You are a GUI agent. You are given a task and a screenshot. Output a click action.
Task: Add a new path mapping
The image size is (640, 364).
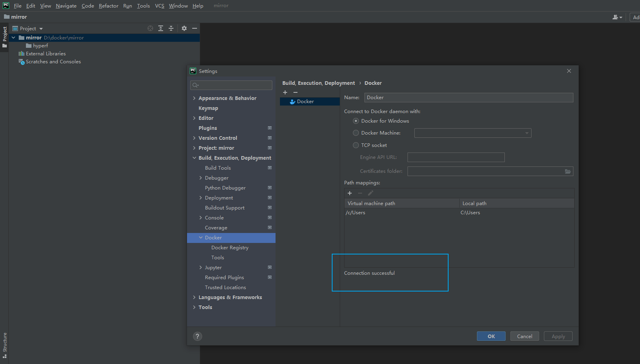350,193
